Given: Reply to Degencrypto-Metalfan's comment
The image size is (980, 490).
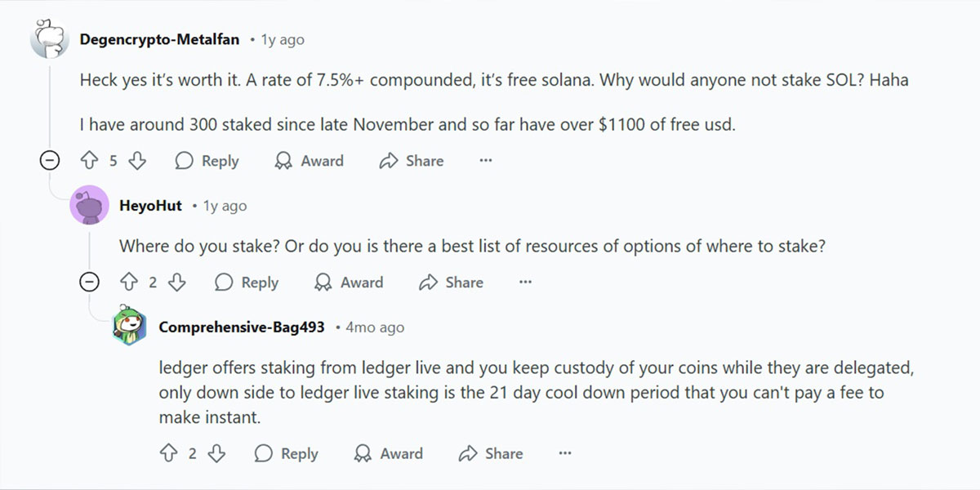Looking at the screenshot, I should (x=207, y=161).
